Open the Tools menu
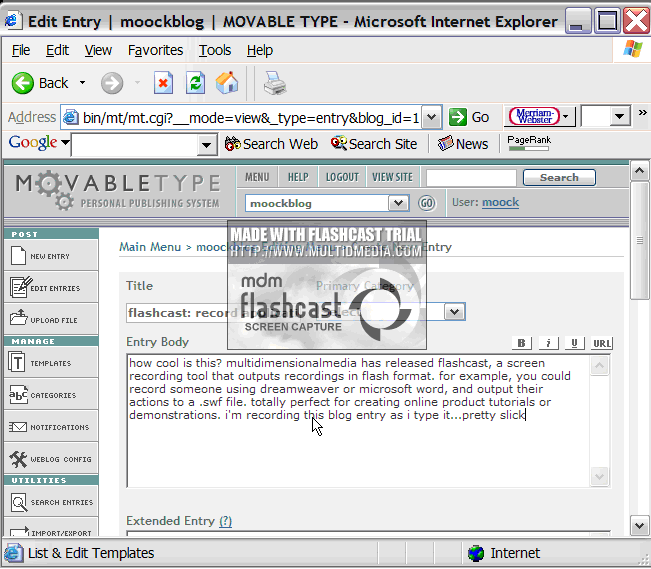Viewport: 651px width, 569px height. point(215,50)
